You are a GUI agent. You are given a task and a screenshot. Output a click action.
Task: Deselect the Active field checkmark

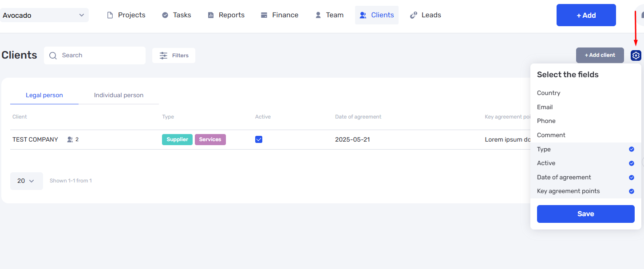click(632, 163)
